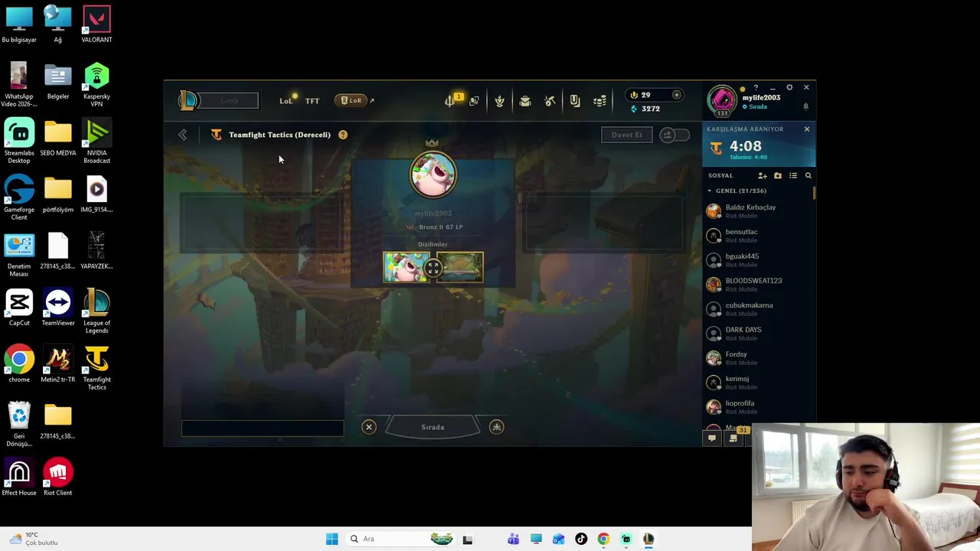Click the League logo home button

pos(188,100)
